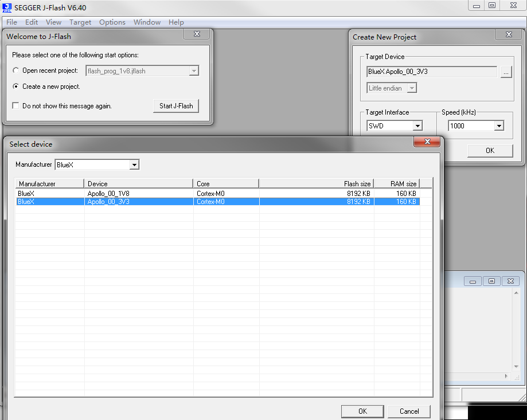527x420 pixels.
Task: Click the Target Device field BlueX Apollo_00_3V3
Action: 432,72
